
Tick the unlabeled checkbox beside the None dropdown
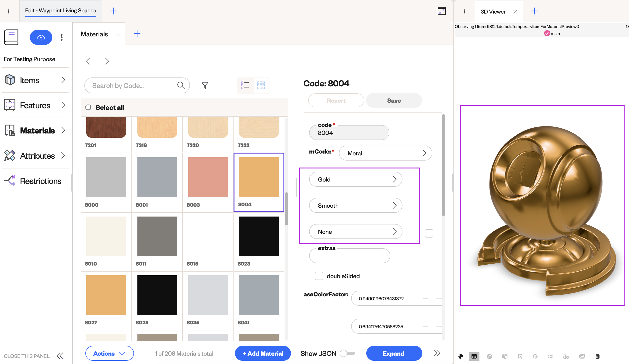point(429,233)
